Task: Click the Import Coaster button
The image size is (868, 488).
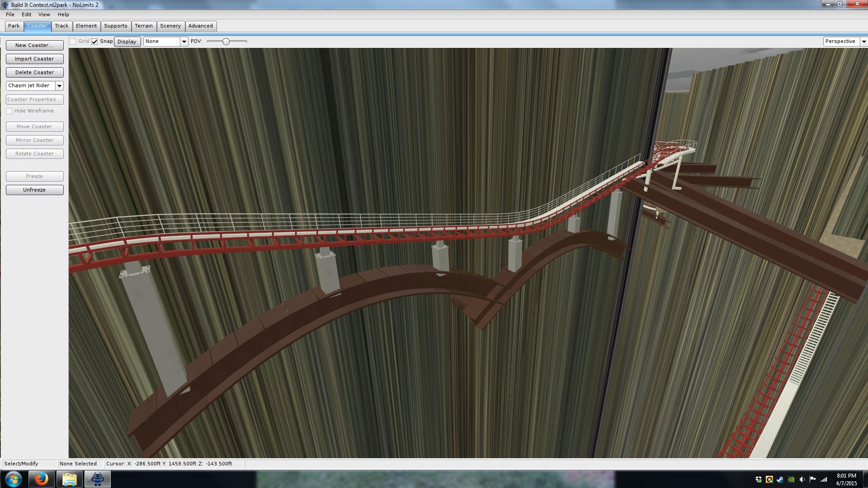Action: pos(34,59)
